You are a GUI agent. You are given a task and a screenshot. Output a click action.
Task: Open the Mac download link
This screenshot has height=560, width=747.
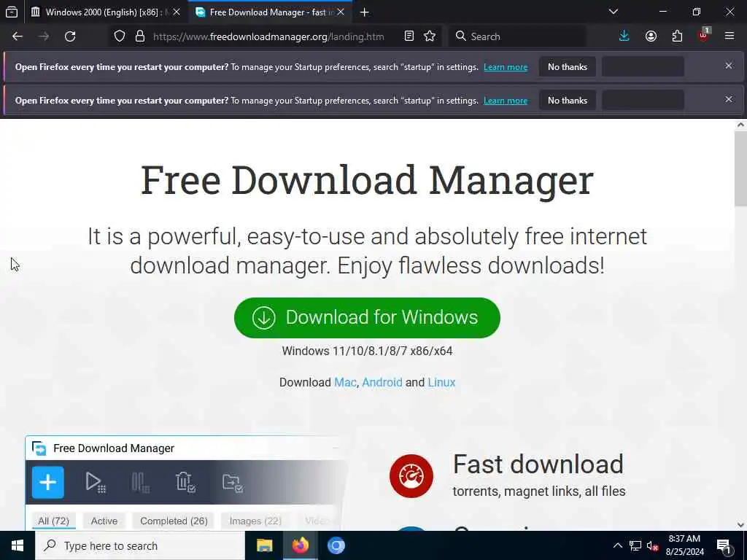345,382
